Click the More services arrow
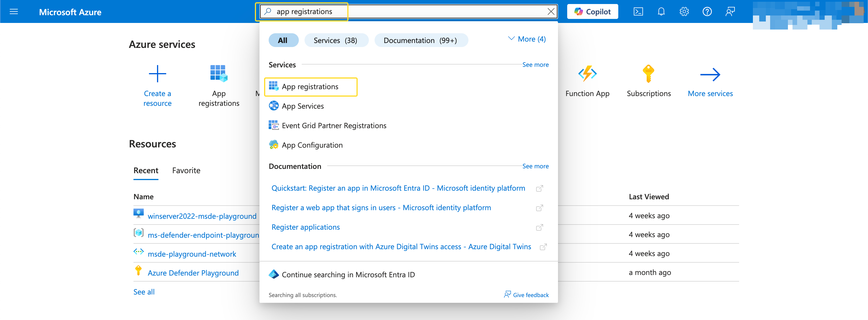868x320 pixels. [710, 74]
